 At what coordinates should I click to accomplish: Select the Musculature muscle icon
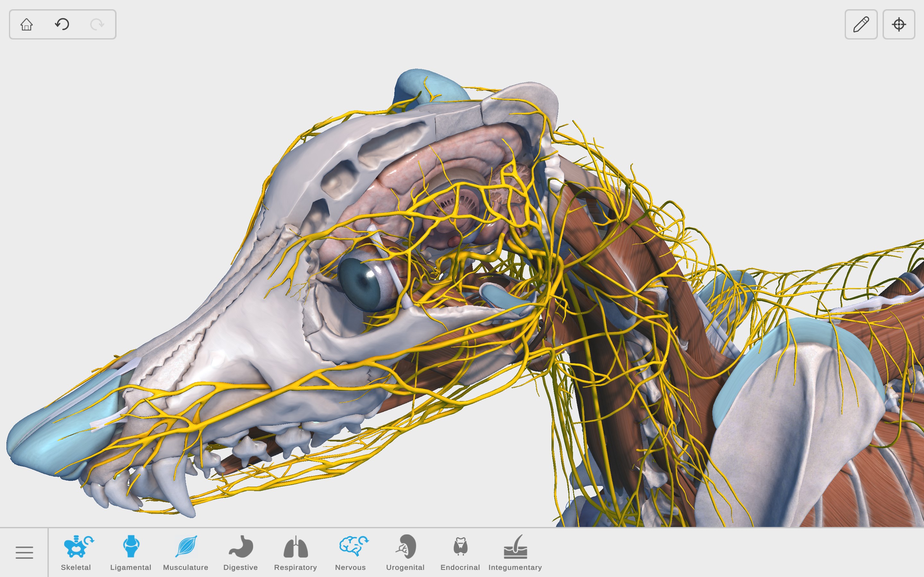pyautogui.click(x=186, y=548)
